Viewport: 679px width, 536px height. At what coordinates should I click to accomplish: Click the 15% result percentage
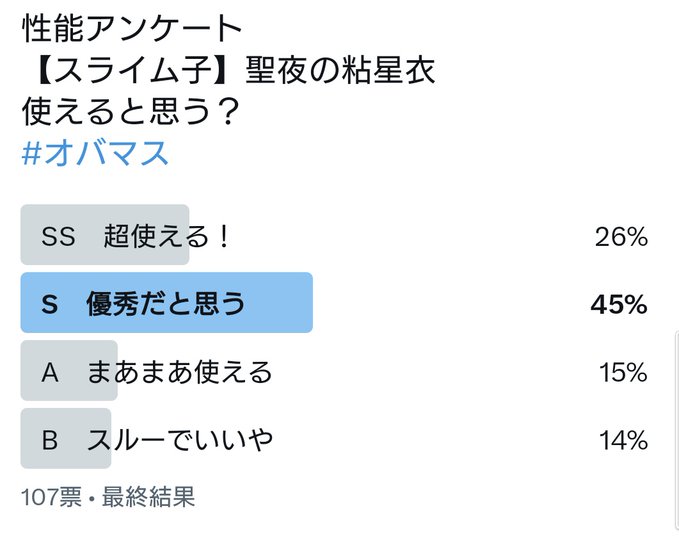pyautogui.click(x=623, y=372)
